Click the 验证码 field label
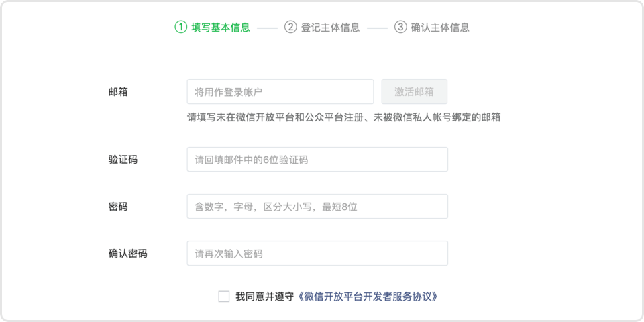This screenshot has height=322, width=644. 123,160
